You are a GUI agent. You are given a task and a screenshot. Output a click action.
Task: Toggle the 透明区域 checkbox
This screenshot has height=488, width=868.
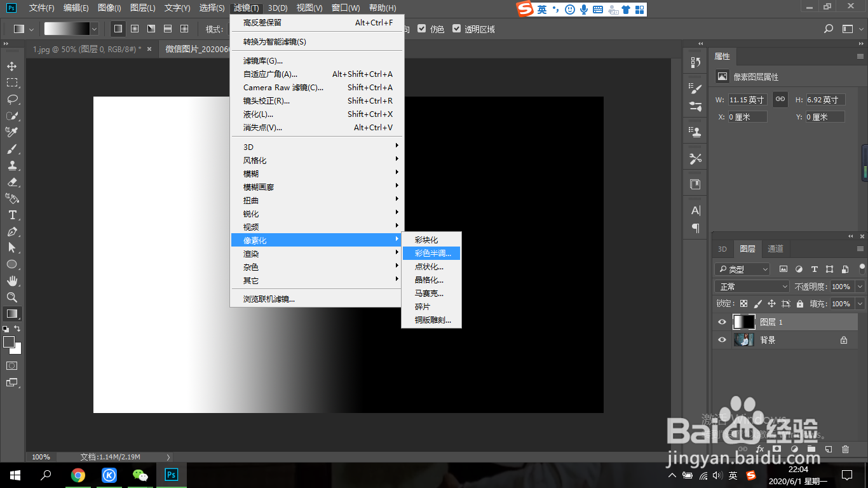point(456,29)
